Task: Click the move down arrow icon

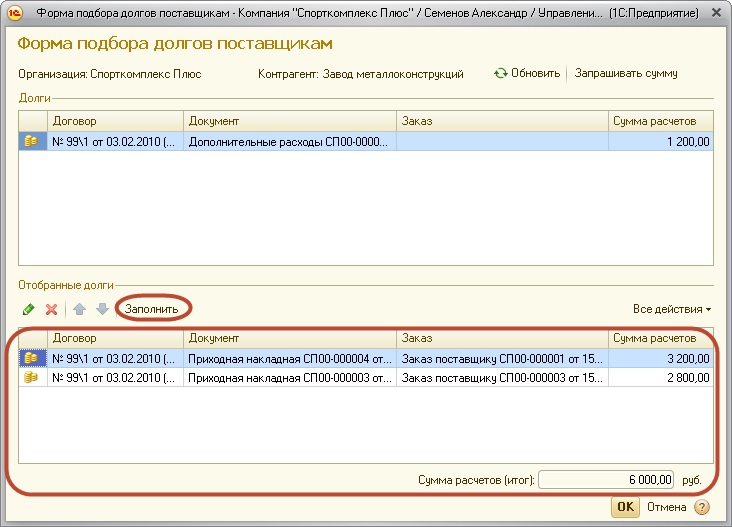Action: coord(102,309)
